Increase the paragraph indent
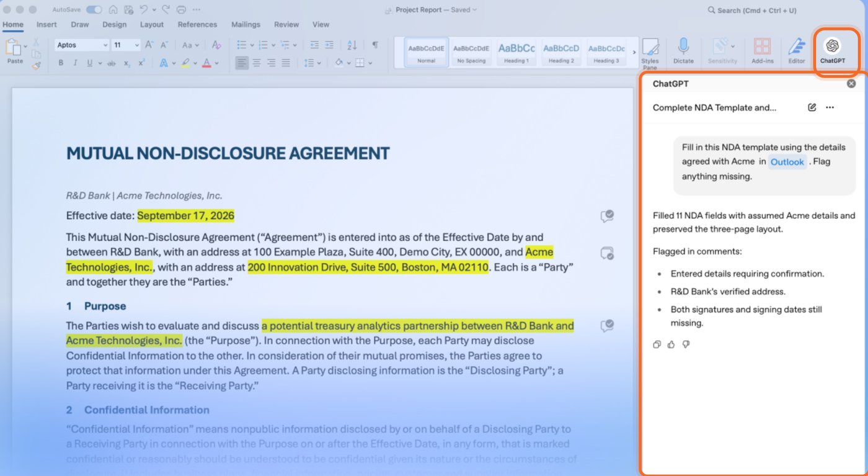868x476 pixels. coord(329,45)
